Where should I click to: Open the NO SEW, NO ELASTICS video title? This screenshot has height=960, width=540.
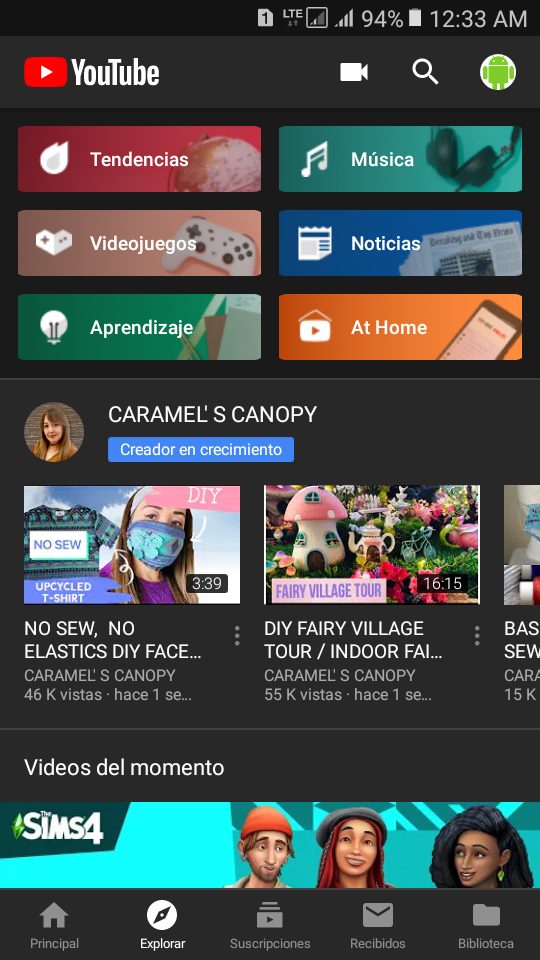coord(113,640)
